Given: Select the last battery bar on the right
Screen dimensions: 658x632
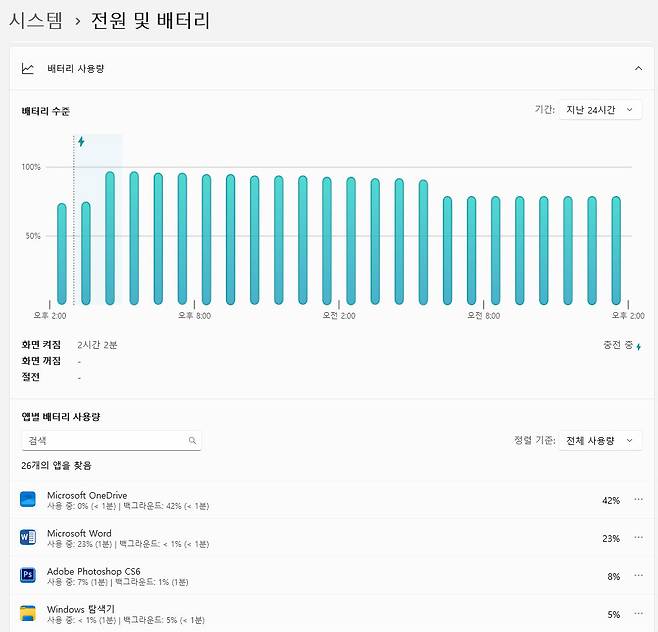Looking at the screenshot, I should 616,250.
